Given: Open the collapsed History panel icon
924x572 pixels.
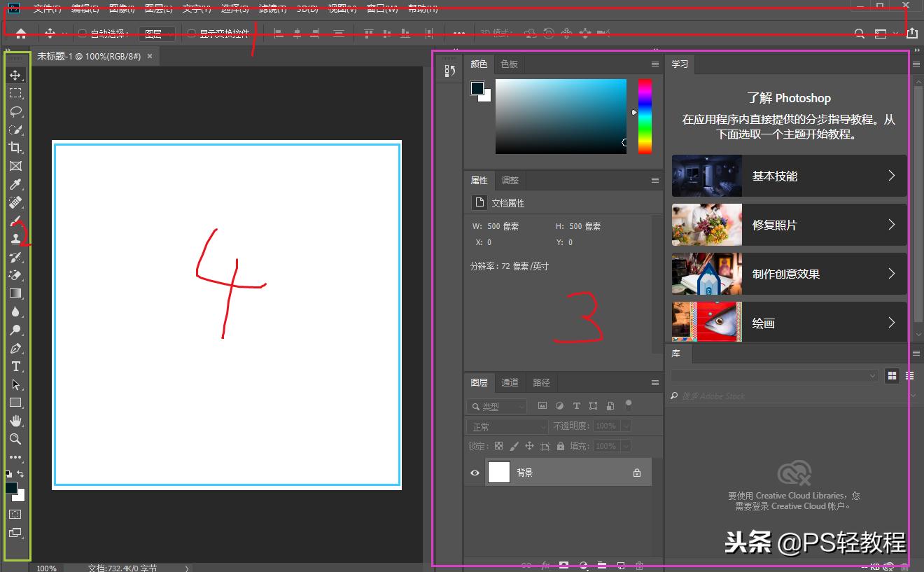Looking at the screenshot, I should (451, 70).
